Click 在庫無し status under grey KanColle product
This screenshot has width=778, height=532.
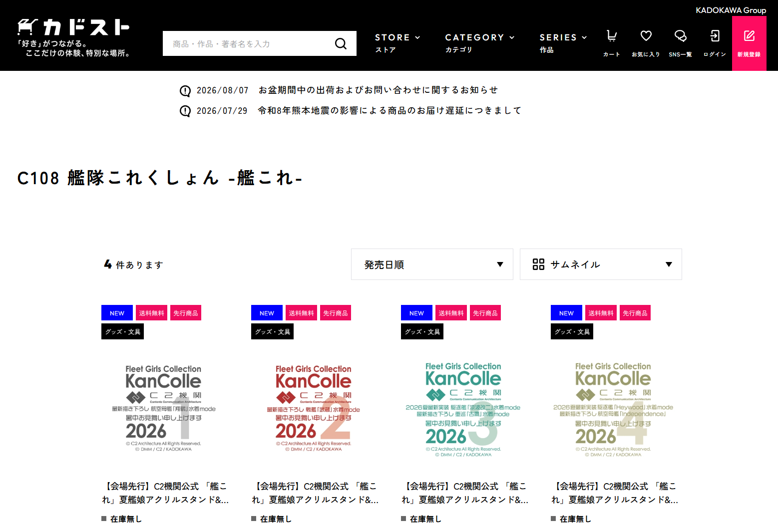point(121,519)
